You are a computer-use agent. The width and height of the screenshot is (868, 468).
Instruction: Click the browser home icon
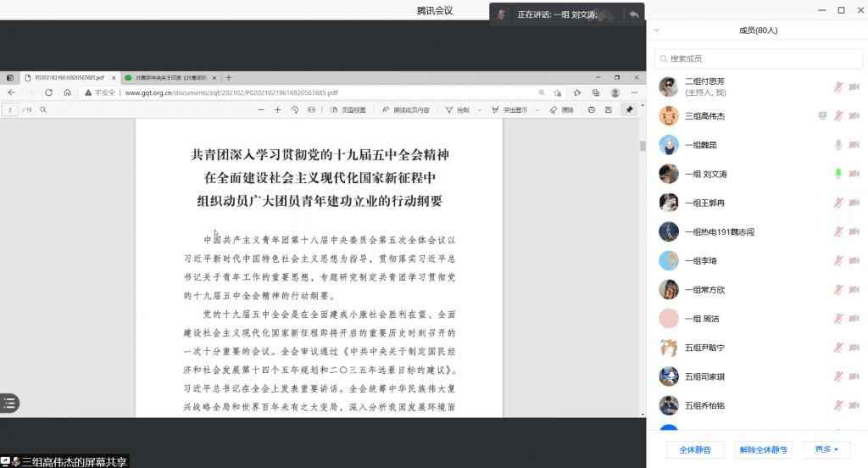click(66, 92)
